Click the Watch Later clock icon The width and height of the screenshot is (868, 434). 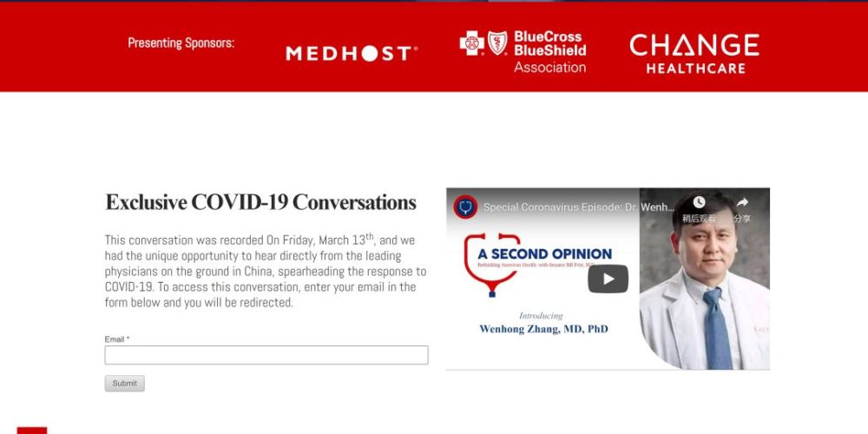(699, 202)
